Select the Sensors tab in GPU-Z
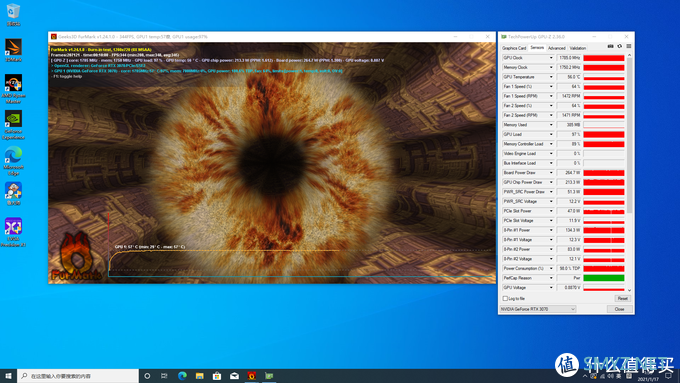 pyautogui.click(x=537, y=48)
